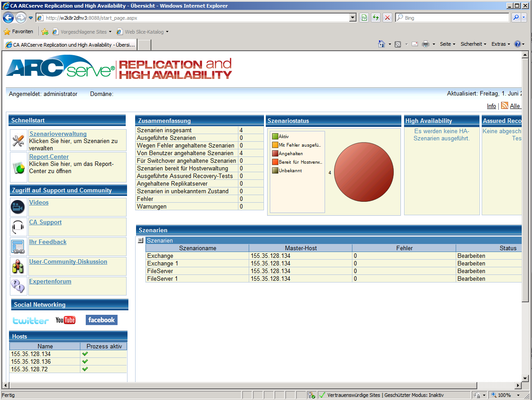Open the address bar history dropdown
Screen dimensions: 532x400
[352, 18]
